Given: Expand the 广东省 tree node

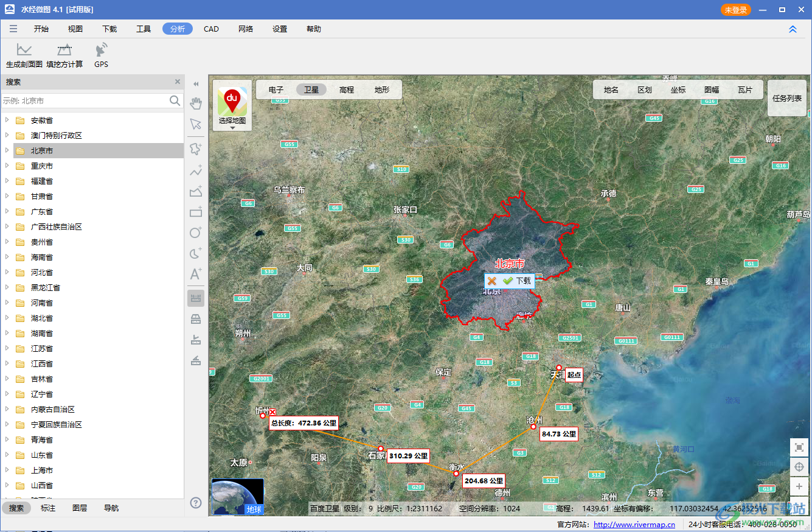Looking at the screenshot, I should [7, 211].
